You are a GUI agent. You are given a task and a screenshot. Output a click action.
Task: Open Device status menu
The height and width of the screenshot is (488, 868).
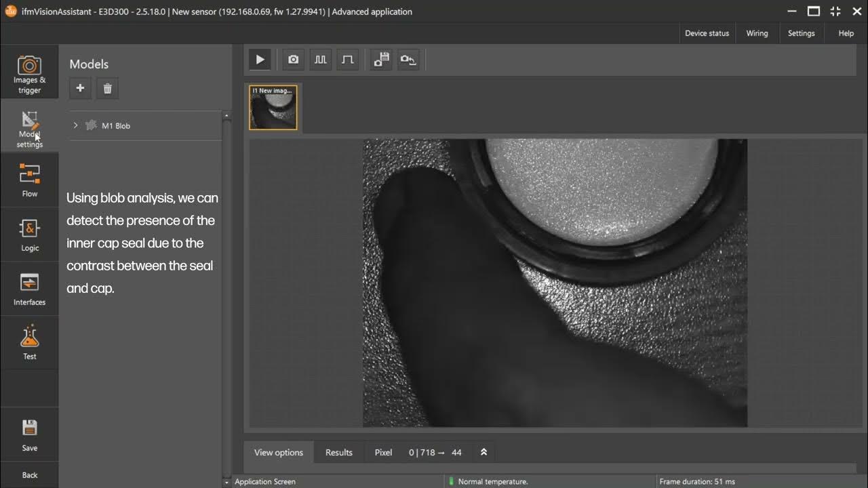tap(707, 33)
